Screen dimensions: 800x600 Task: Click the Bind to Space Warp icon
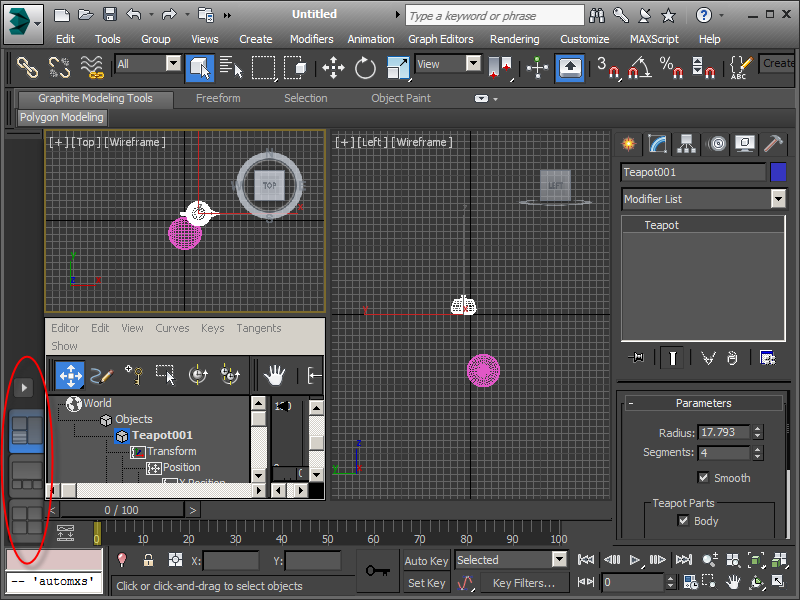click(x=92, y=67)
